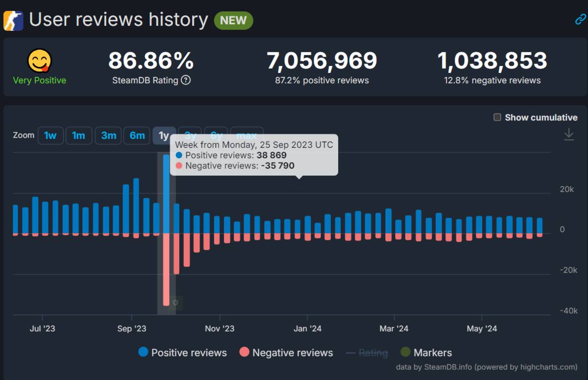Click the Very Positive emoji face
Image resolution: width=588 pixels, height=380 pixels.
40,61
